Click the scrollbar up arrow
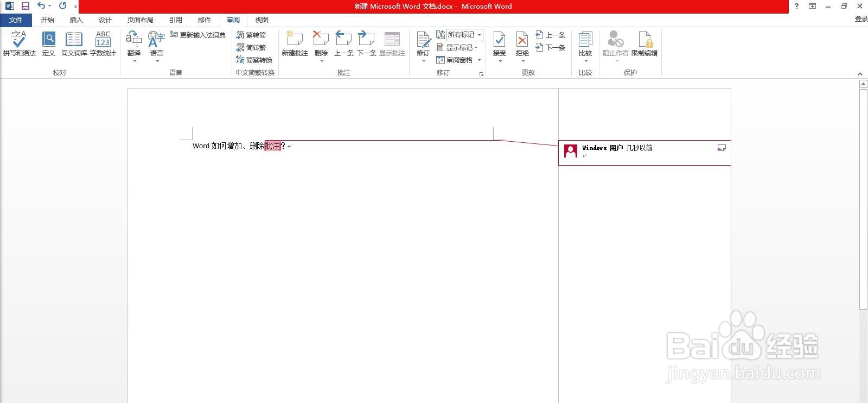868x403 pixels. point(863,84)
